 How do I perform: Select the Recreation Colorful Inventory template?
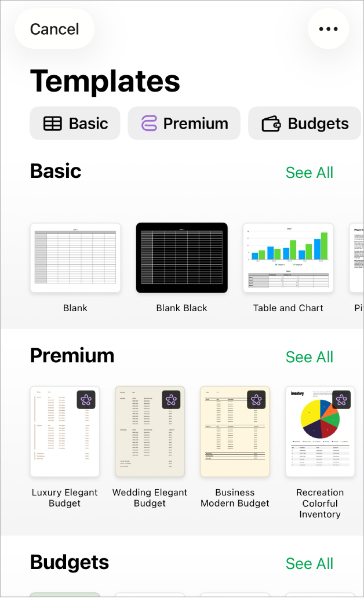tap(320, 432)
